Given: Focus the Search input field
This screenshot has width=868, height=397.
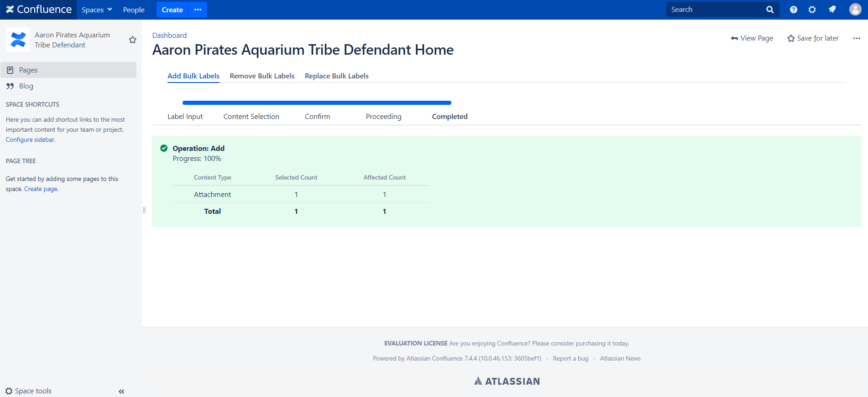Looking at the screenshot, I should (716, 10).
